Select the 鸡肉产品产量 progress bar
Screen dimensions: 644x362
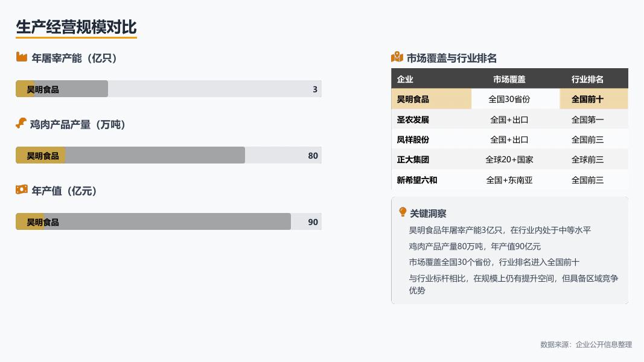pos(168,156)
